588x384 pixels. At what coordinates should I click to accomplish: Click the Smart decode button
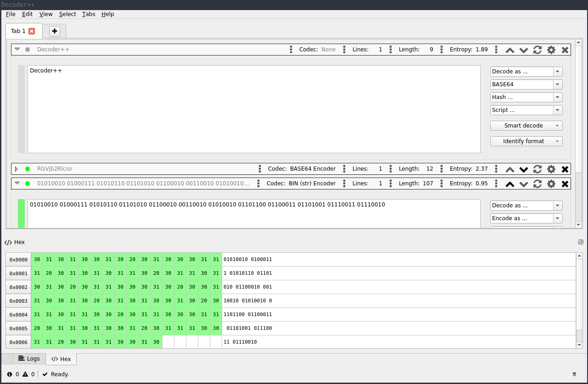click(523, 125)
